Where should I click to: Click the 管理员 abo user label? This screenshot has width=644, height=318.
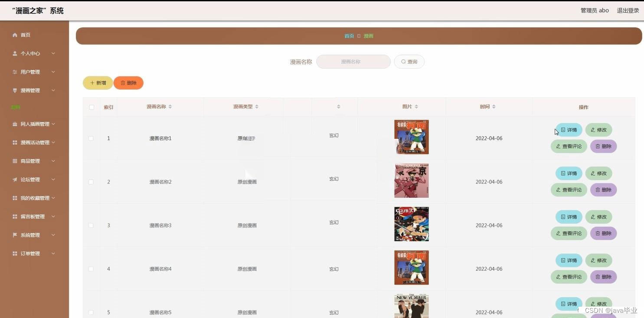(595, 10)
